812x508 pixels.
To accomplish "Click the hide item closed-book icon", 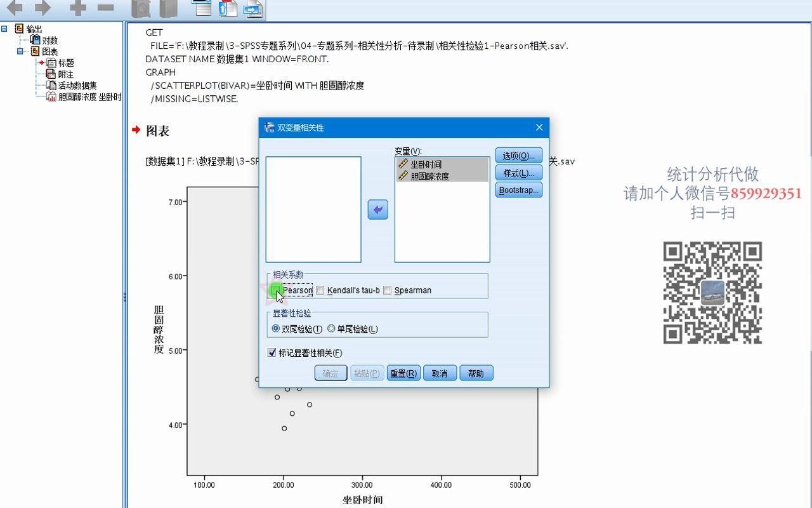I will 168,8.
